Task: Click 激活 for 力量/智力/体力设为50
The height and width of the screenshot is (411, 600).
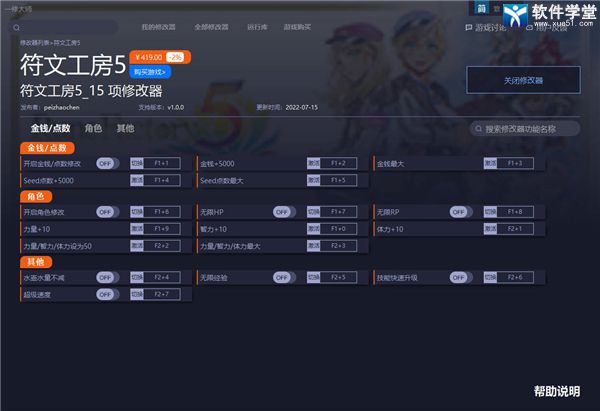Action: coord(137,246)
